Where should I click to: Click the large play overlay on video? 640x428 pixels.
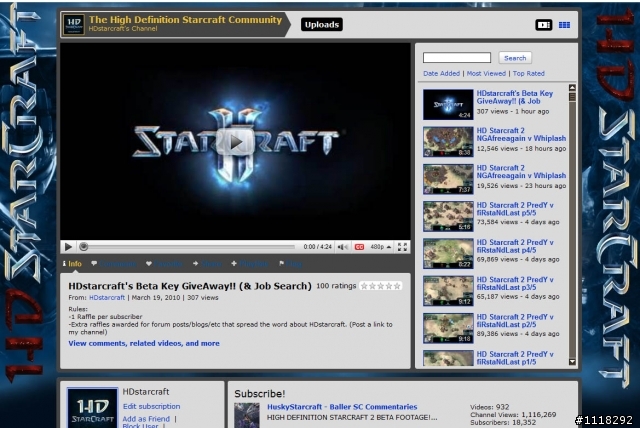click(235, 142)
